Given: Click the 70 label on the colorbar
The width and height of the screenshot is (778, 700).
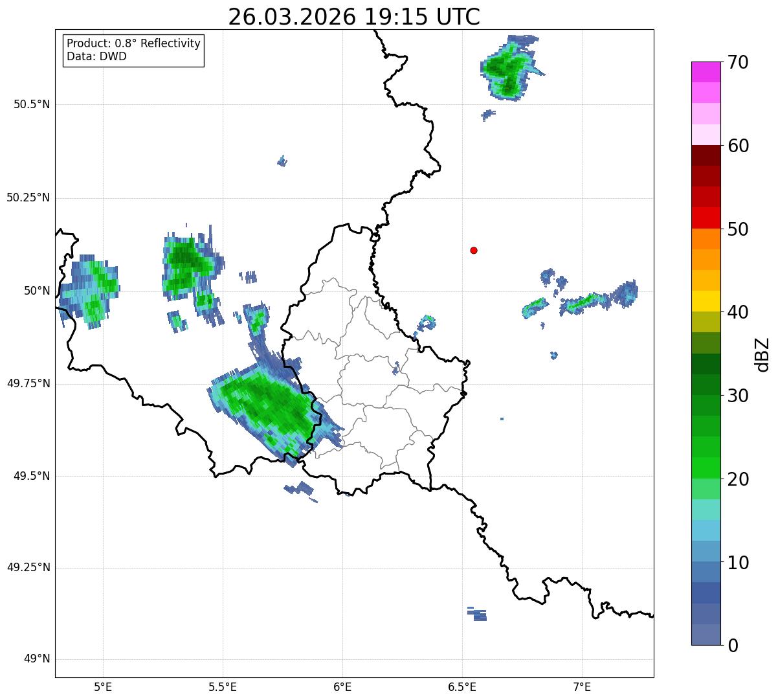Looking at the screenshot, I should click(738, 63).
